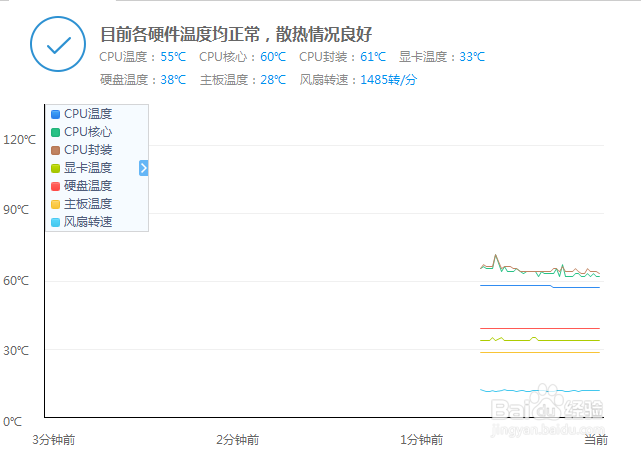This screenshot has height=452, width=641.
Task: Click the CPU封装 61℃ reading
Action: click(x=343, y=57)
